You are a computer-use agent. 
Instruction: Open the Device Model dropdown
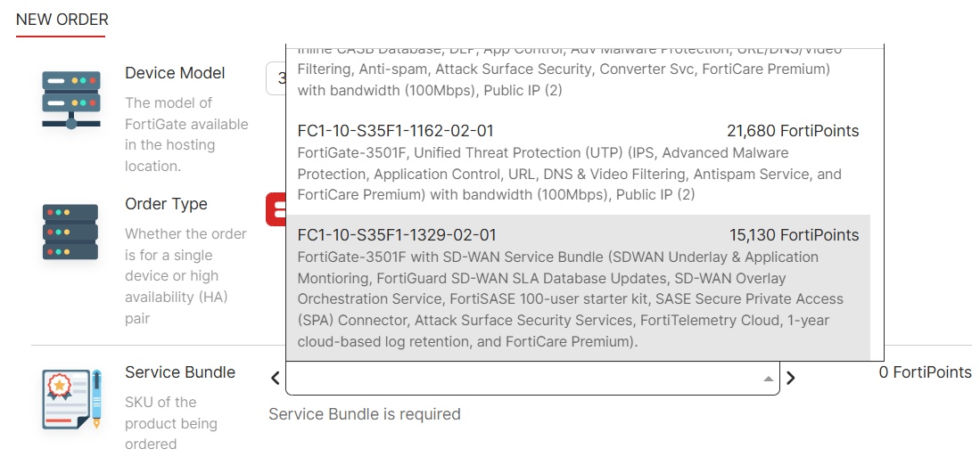[x=276, y=78]
